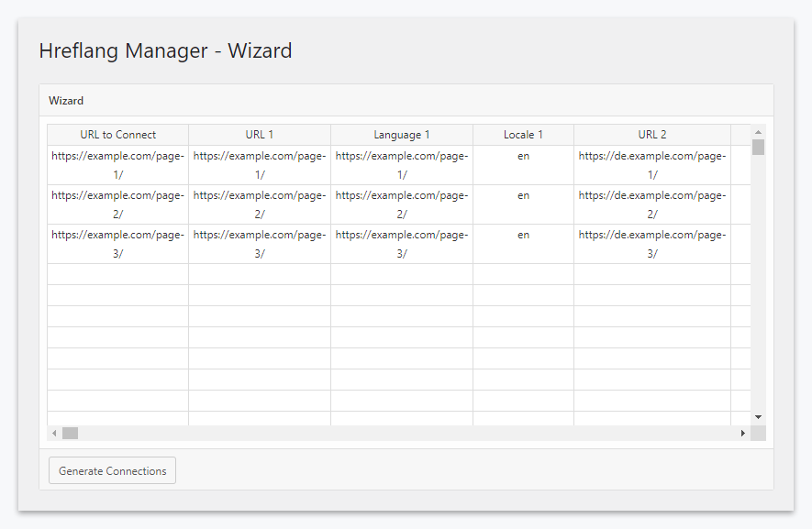
Task: Select the URL to Connect column header
Action: tap(117, 135)
